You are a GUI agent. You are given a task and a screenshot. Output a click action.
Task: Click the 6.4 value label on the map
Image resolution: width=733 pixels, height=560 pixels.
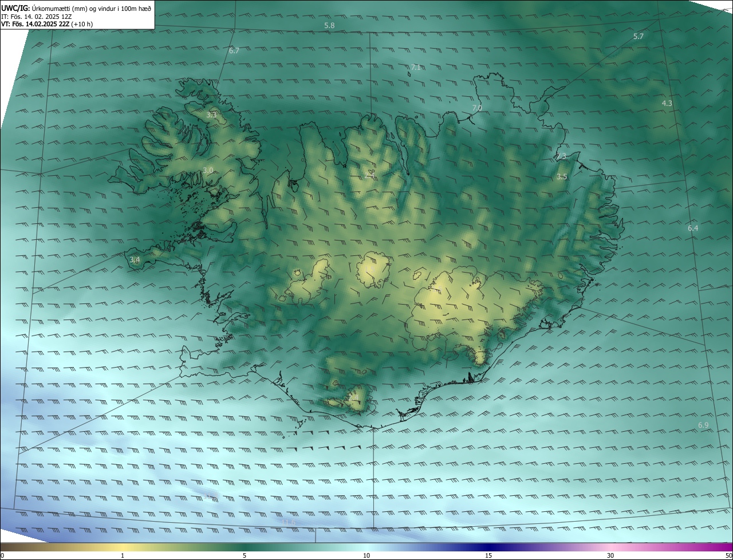tap(693, 228)
